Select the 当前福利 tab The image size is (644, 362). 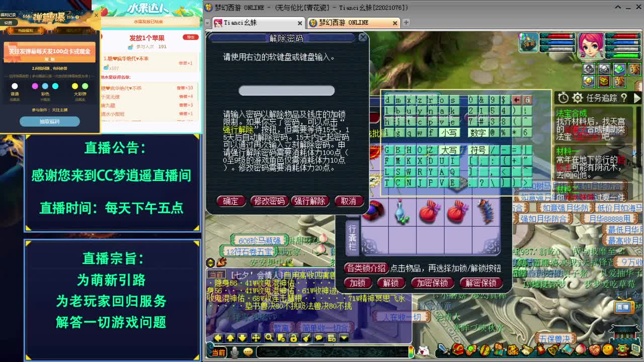pos(26,31)
